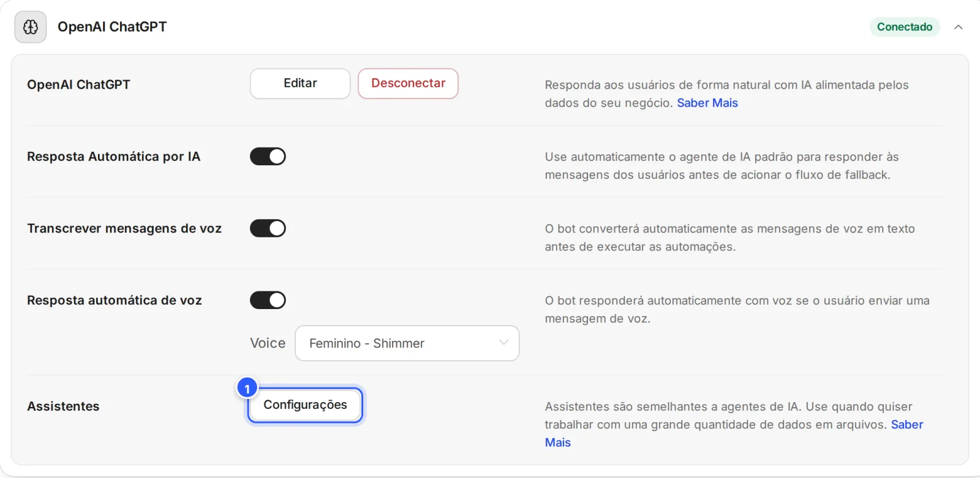Click the Desconectar button
Viewport: 980px width, 478px height.
click(408, 83)
